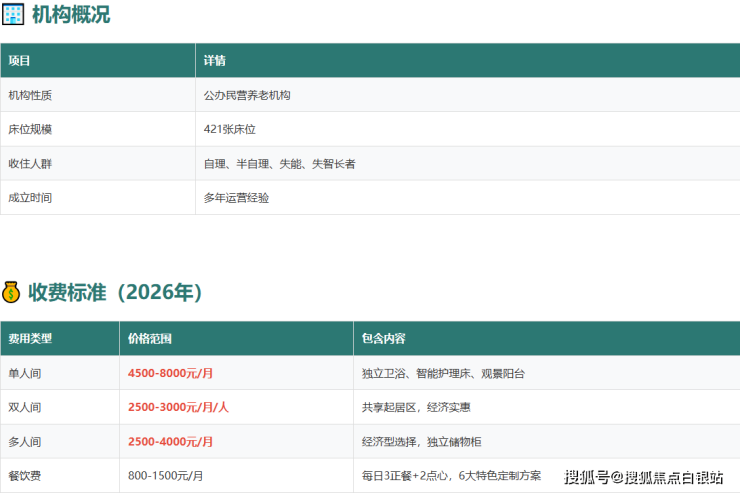Select the 公办民营养老机构 cell

[247, 95]
